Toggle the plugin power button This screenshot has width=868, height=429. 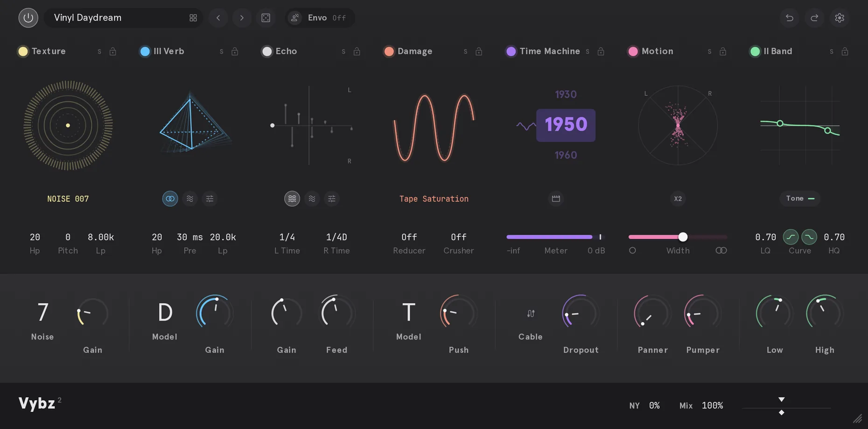click(28, 18)
